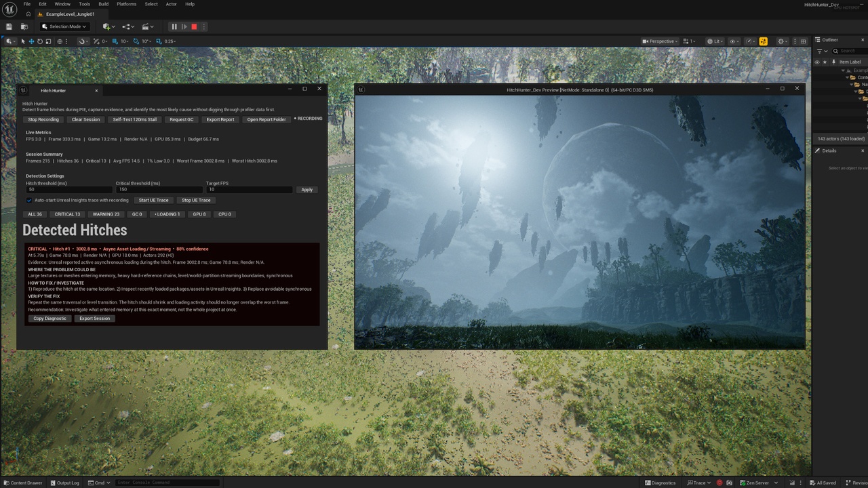The width and height of the screenshot is (868, 488).
Task: Open the Lit view mode dropdown
Action: tap(715, 41)
